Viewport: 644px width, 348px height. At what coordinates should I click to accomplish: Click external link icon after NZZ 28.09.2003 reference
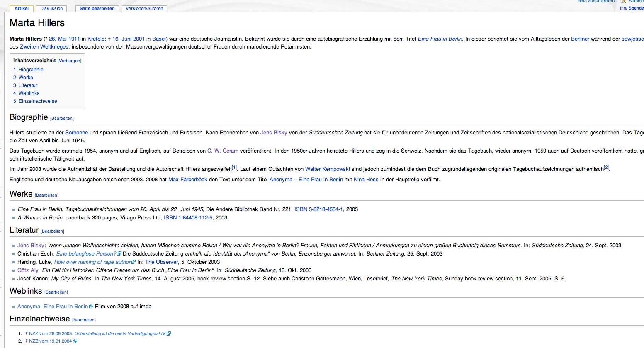click(169, 333)
